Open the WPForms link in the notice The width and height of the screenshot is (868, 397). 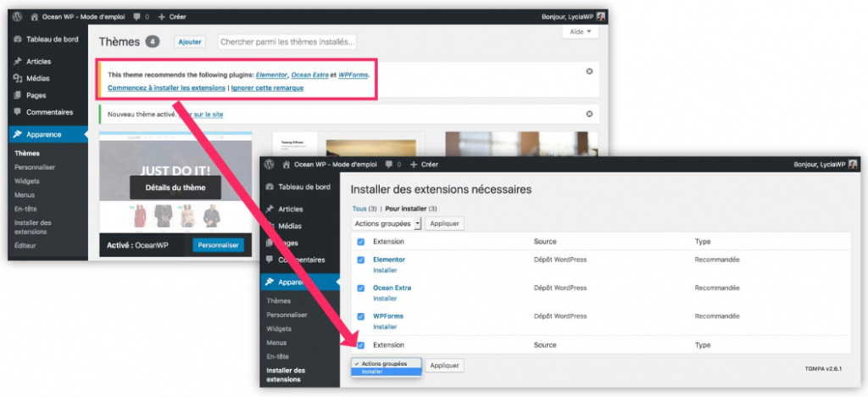coord(353,74)
